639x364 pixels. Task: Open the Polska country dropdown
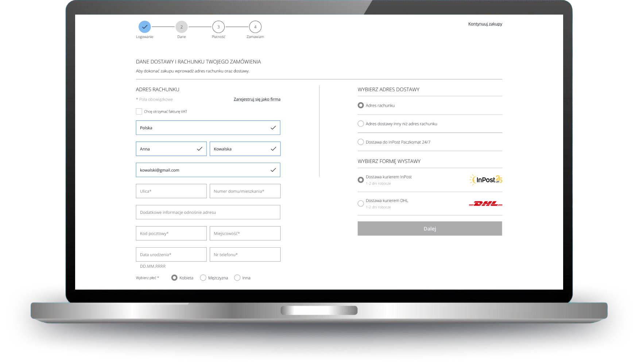coord(208,128)
